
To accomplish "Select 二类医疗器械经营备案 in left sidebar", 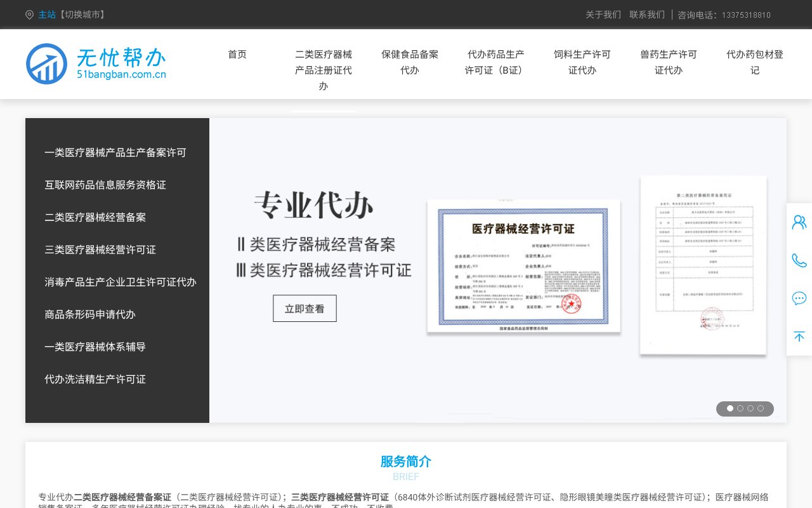I will (x=95, y=217).
